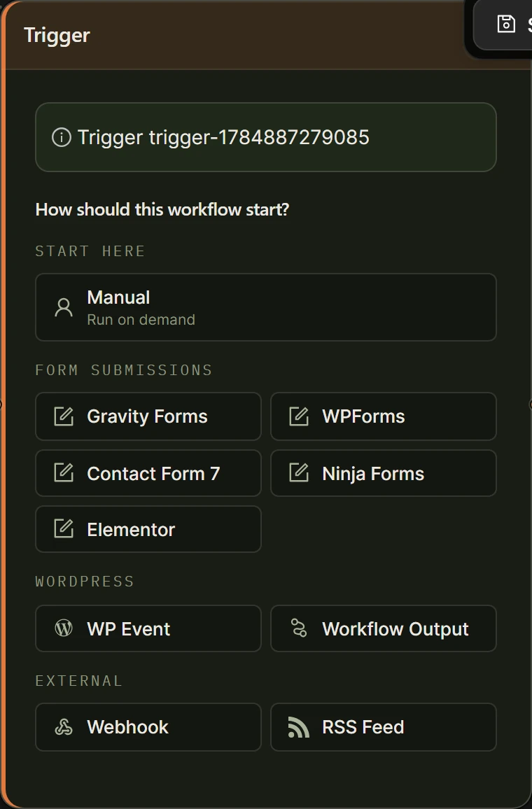The height and width of the screenshot is (809, 532).
Task: Click the edit icon on Elementor
Action: tap(64, 529)
